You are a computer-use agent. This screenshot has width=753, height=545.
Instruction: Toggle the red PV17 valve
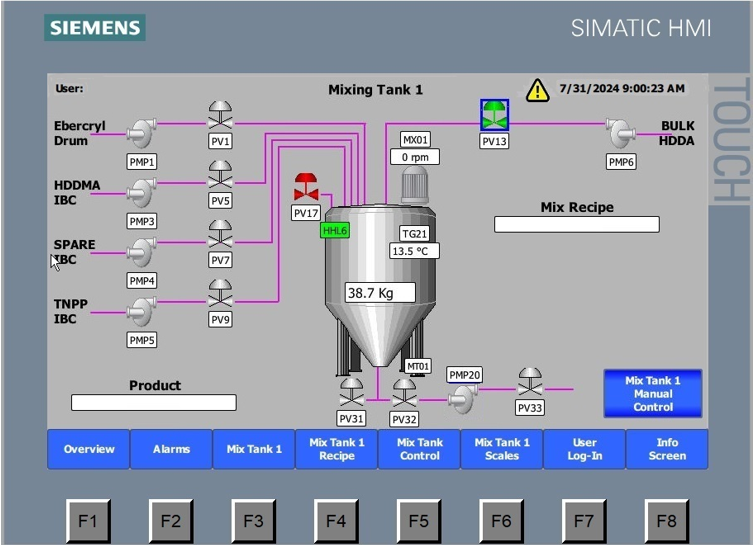point(306,187)
